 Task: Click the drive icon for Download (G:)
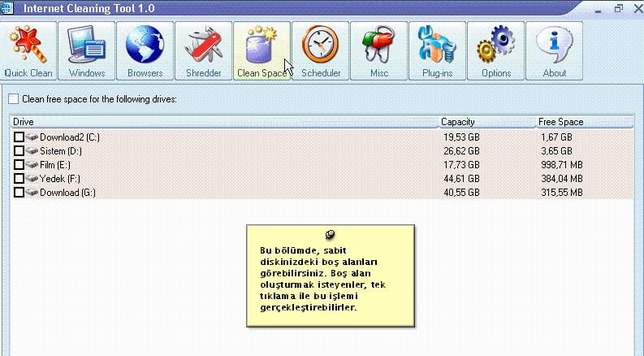[32, 193]
